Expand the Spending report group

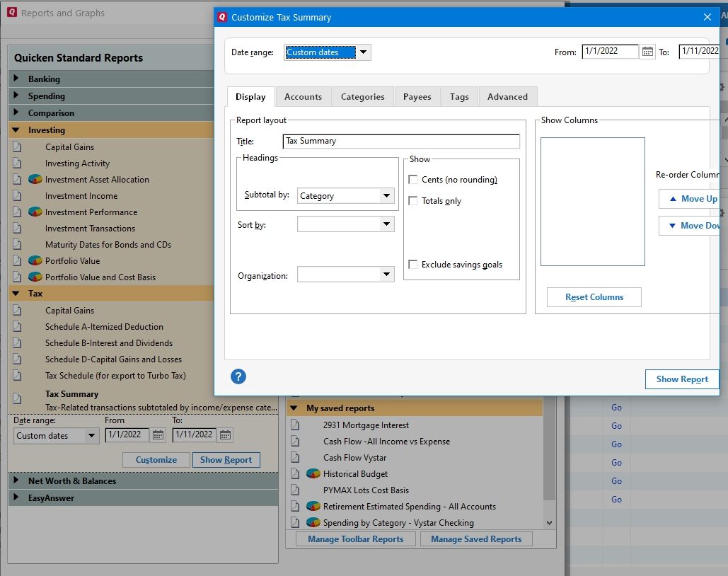[x=16, y=96]
